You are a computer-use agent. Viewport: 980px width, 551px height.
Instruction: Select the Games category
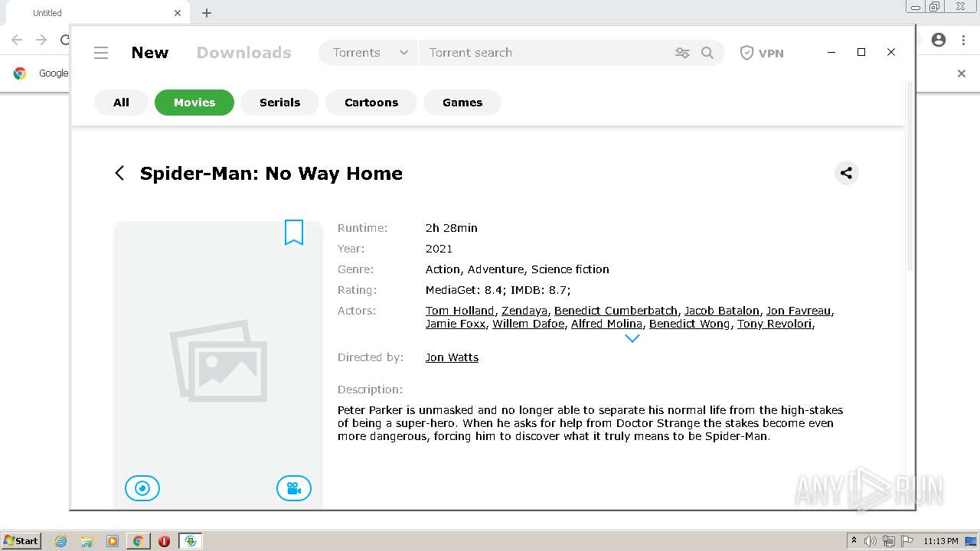click(x=462, y=103)
